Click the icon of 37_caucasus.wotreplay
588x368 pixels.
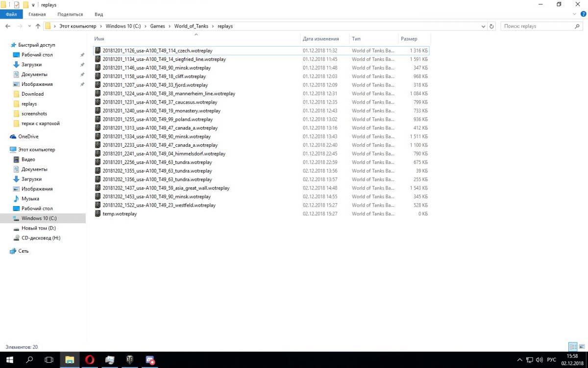(98, 102)
